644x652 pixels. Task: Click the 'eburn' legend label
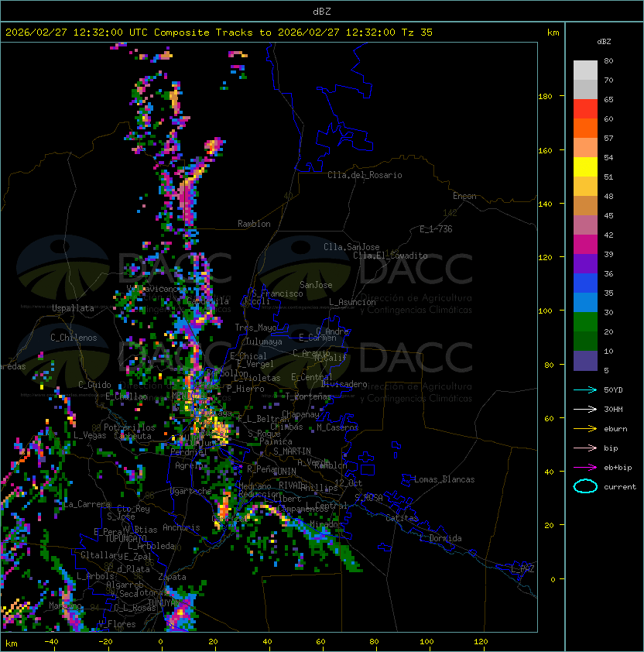[x=615, y=429]
